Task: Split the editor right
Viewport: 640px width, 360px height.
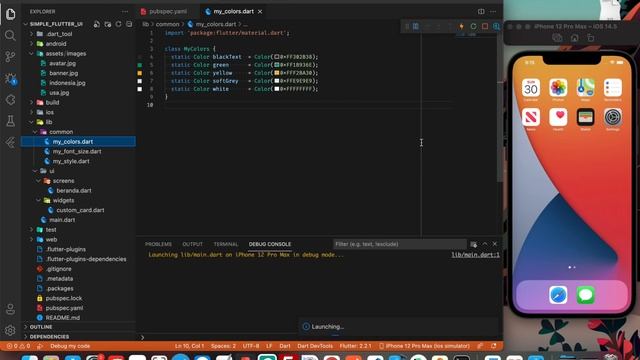Action: click(481, 11)
